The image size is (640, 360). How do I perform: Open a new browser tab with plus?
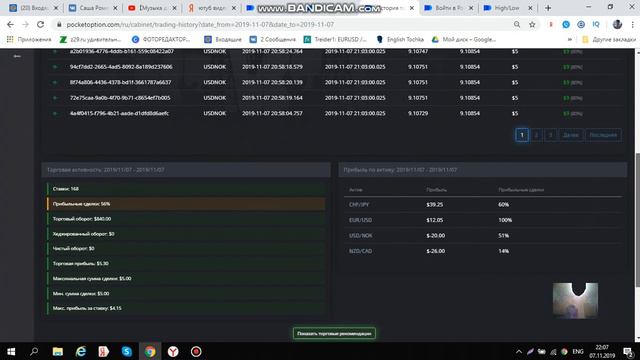548,8
